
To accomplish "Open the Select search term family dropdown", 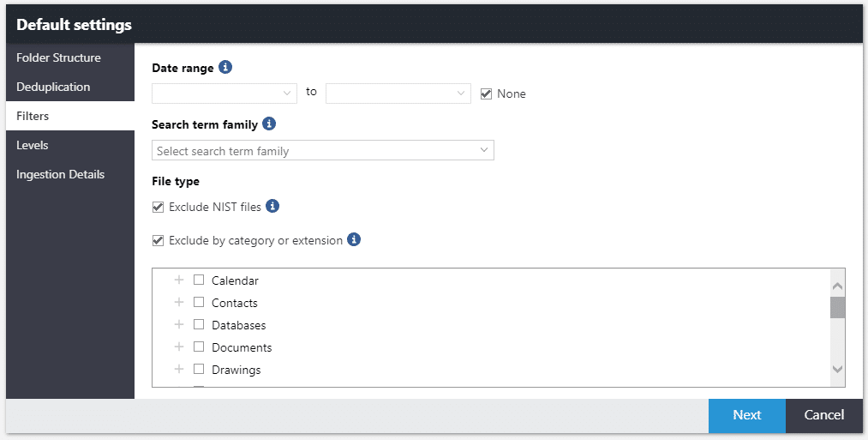I will click(322, 151).
